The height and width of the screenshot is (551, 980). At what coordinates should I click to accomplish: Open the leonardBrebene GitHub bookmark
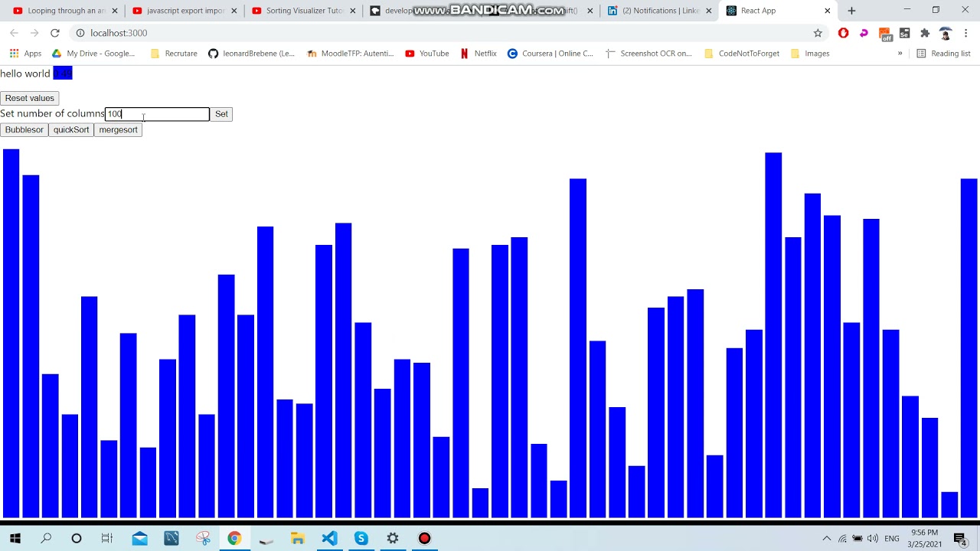click(x=251, y=54)
